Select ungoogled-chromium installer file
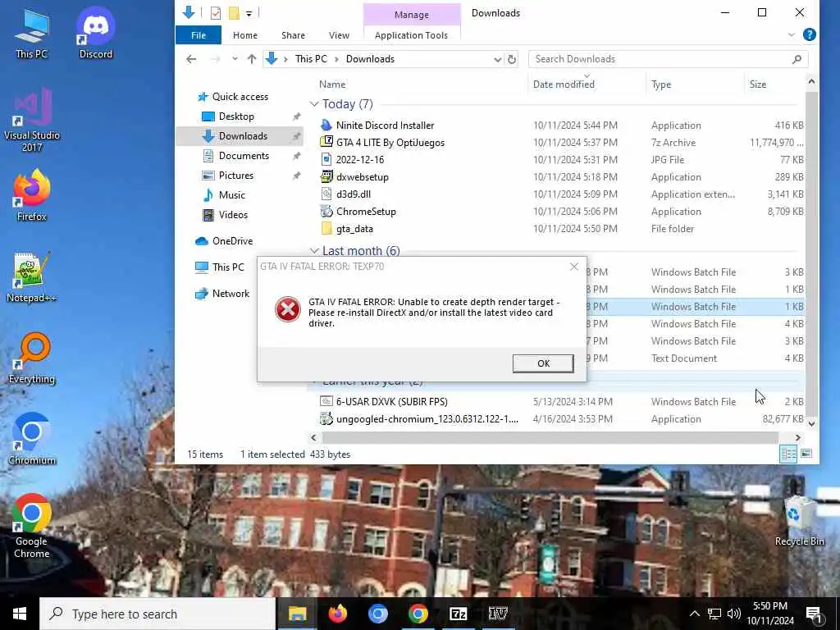The height and width of the screenshot is (630, 840). [427, 419]
